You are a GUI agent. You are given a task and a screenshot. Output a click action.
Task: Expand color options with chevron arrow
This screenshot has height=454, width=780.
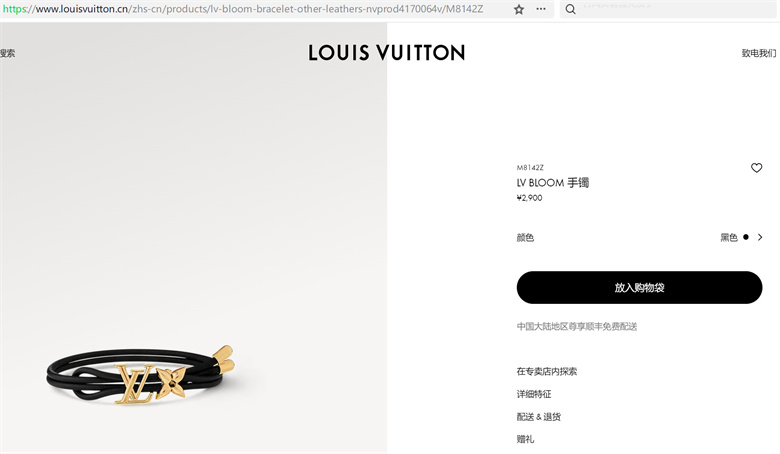point(760,237)
